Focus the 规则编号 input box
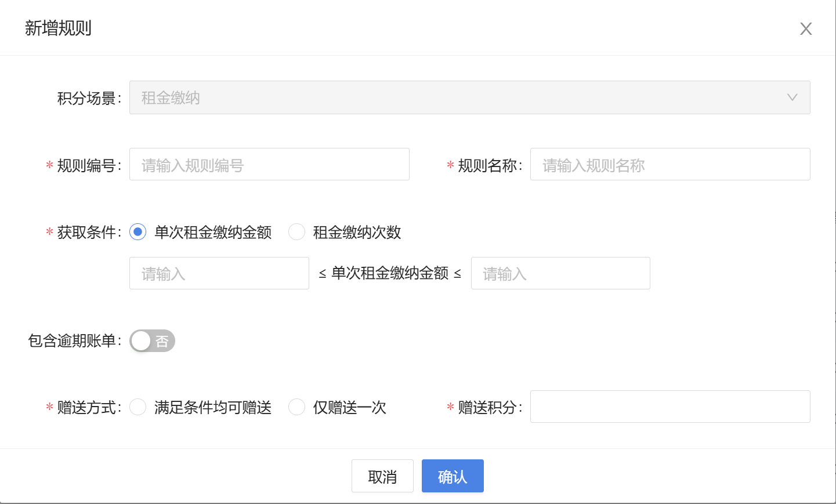836x504 pixels. click(x=269, y=165)
